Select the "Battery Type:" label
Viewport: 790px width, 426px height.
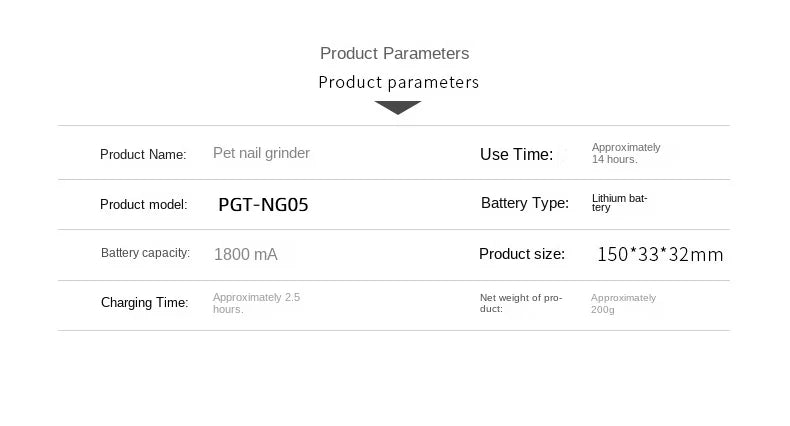click(x=524, y=203)
